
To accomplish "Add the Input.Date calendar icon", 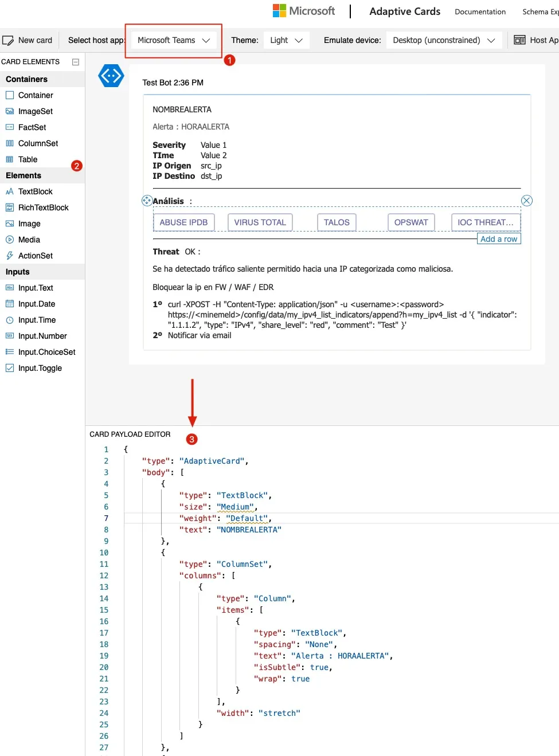I will tap(10, 304).
